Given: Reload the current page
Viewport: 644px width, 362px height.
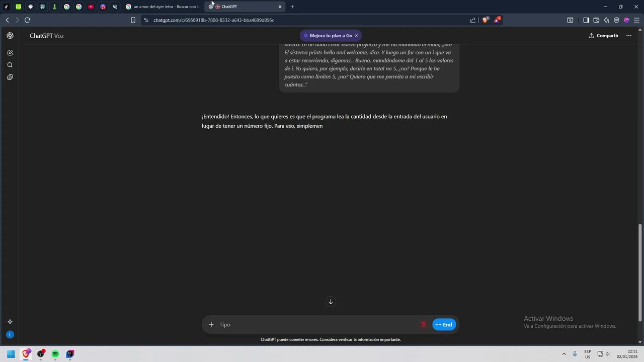Looking at the screenshot, I should pos(28,20).
